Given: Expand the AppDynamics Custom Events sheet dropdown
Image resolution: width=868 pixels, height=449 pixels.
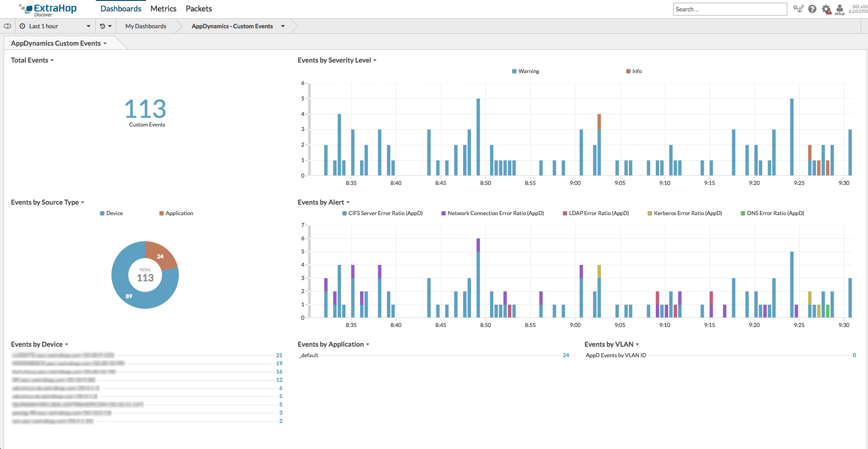Looking at the screenshot, I should point(105,43).
